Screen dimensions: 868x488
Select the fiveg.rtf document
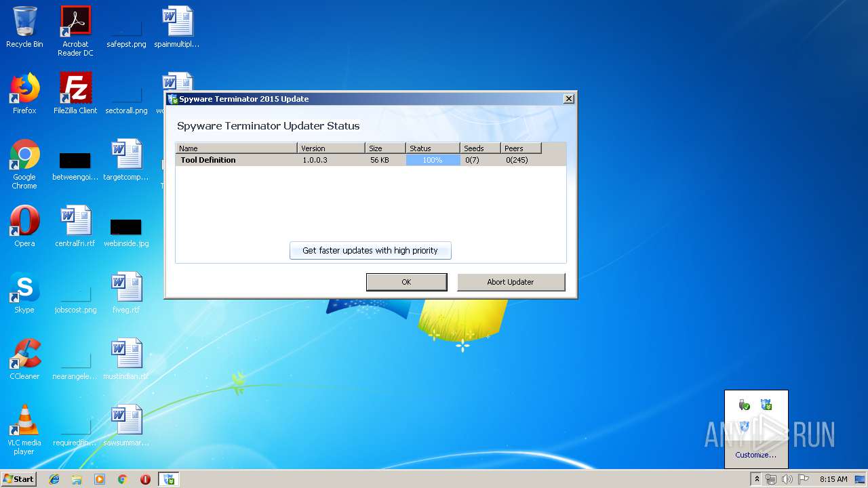(126, 293)
